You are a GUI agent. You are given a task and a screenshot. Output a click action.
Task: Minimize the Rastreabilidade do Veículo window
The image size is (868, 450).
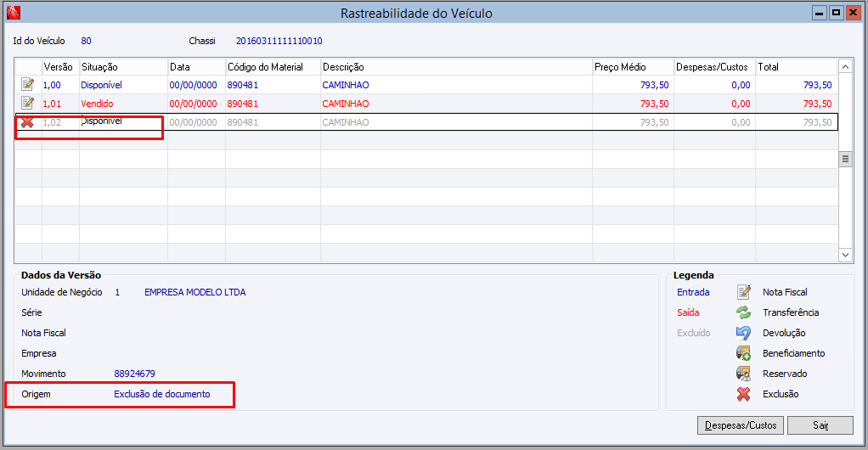click(x=820, y=13)
